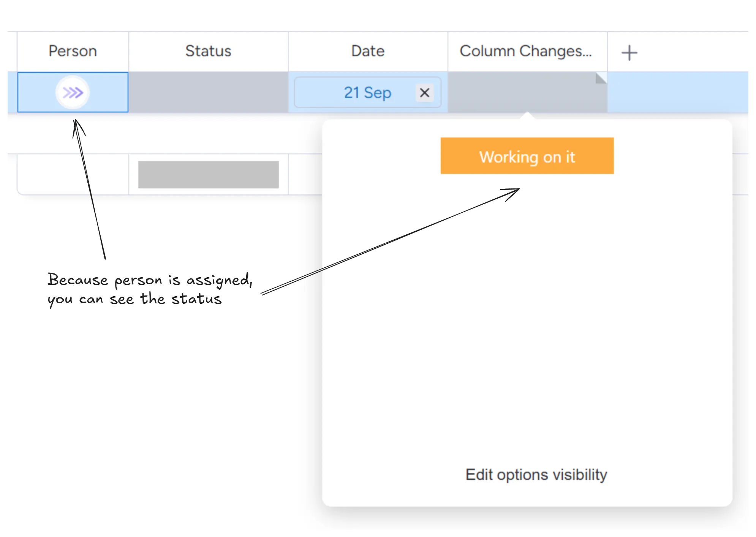Image resolution: width=756 pixels, height=537 pixels.
Task: Open Edit options visibility link
Action: [536, 475]
